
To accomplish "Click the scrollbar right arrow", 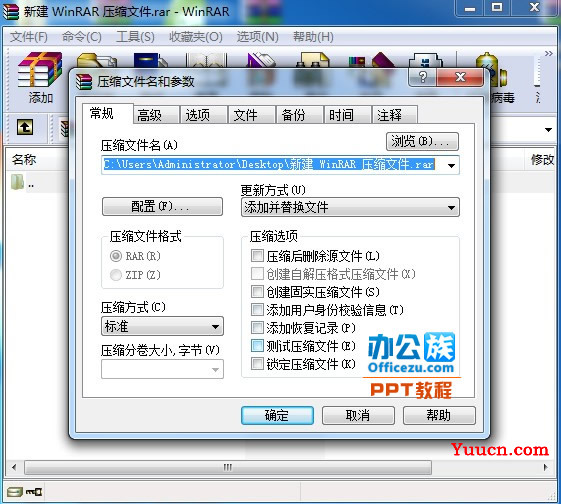I will pyautogui.click(x=546, y=467).
